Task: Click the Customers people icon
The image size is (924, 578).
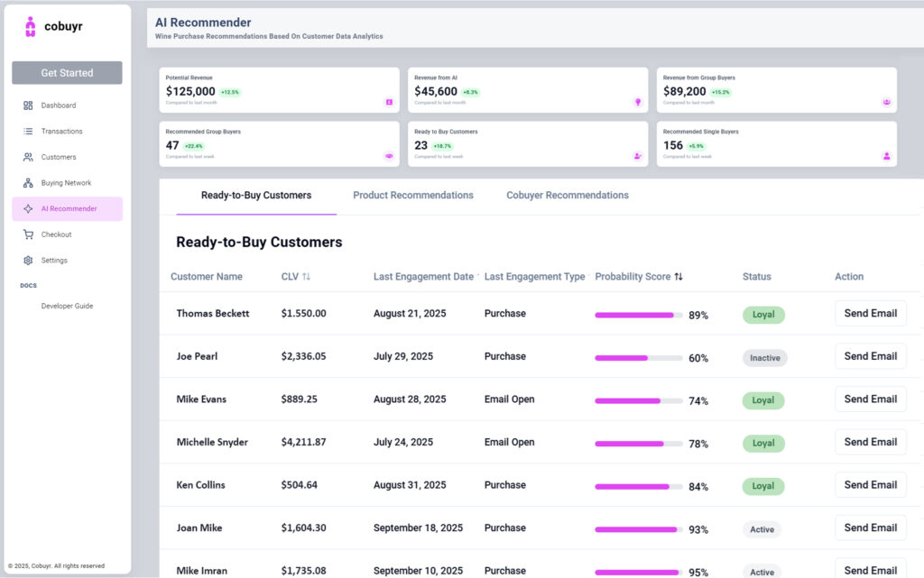Action: [28, 157]
